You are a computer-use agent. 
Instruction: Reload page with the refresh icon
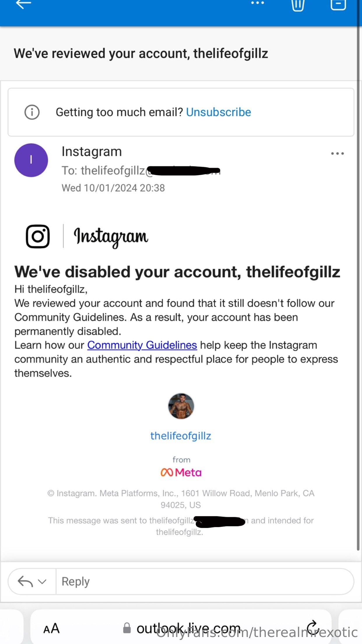312,627
